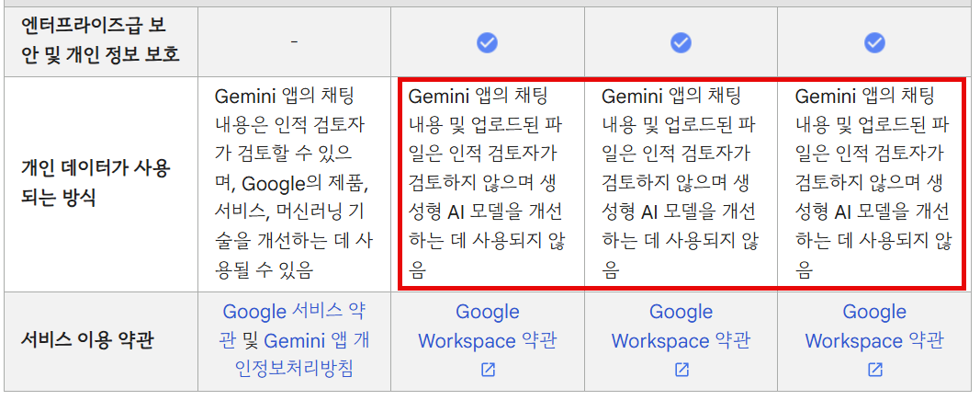Click the middle blue checkmark in the security row
Viewport: 980px width, 400px height.
click(x=681, y=42)
